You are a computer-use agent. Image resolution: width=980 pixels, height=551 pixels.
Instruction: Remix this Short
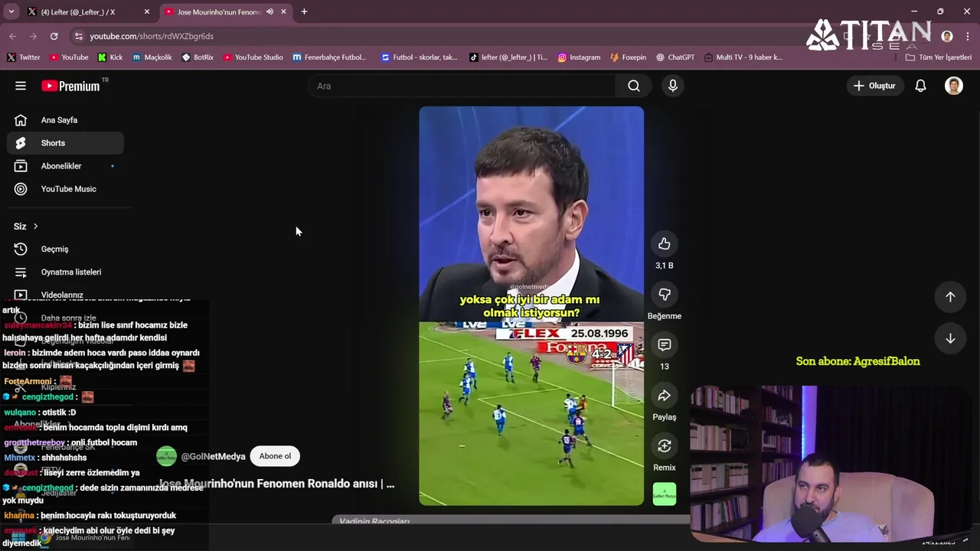click(665, 446)
